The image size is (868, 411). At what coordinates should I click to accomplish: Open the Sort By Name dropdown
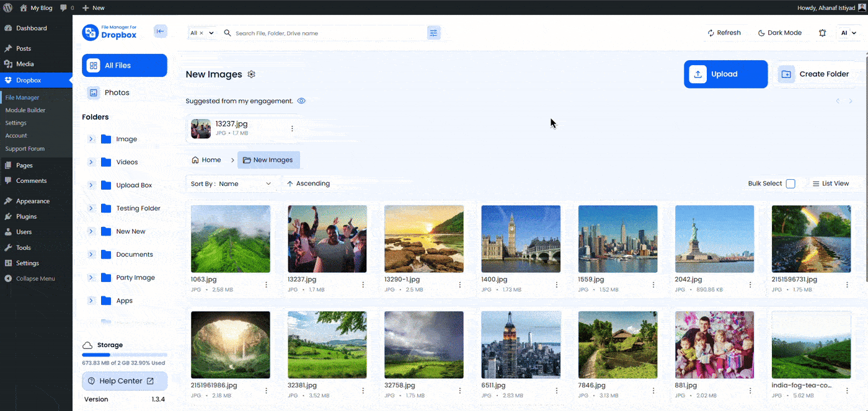click(x=231, y=183)
